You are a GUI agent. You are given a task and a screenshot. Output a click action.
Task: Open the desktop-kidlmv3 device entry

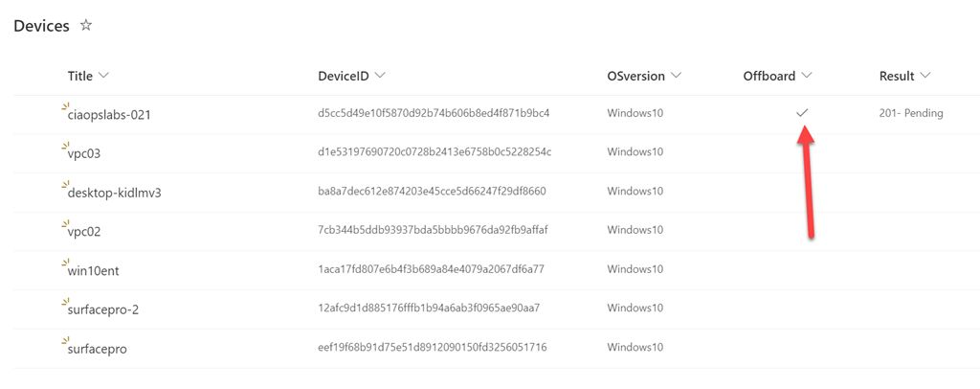coord(114,193)
